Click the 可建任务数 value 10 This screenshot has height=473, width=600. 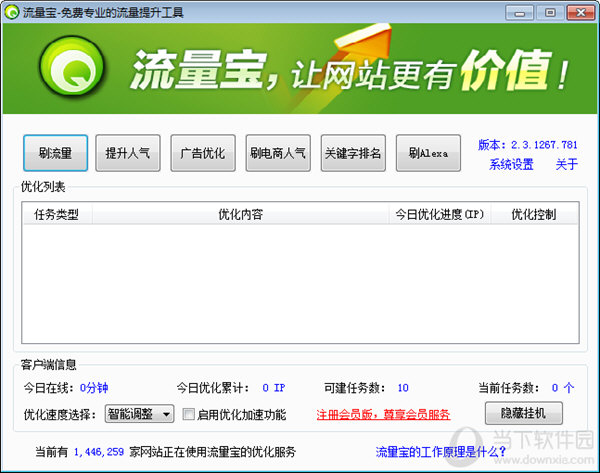pyautogui.click(x=403, y=388)
